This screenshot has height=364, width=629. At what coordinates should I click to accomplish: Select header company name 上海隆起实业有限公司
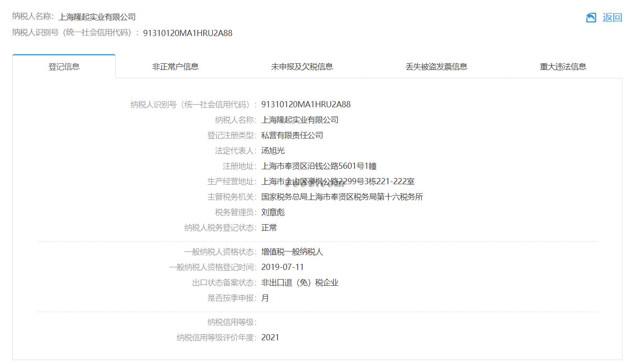[97, 17]
